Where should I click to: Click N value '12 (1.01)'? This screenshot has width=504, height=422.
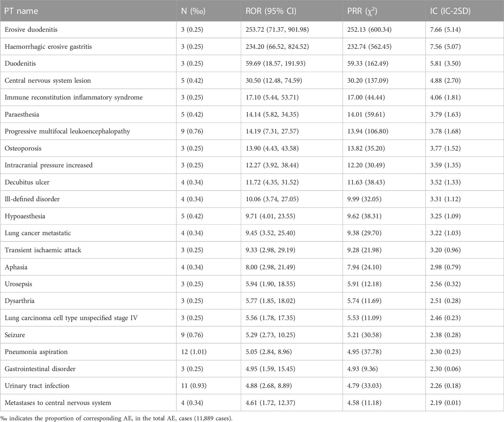coord(194,352)
